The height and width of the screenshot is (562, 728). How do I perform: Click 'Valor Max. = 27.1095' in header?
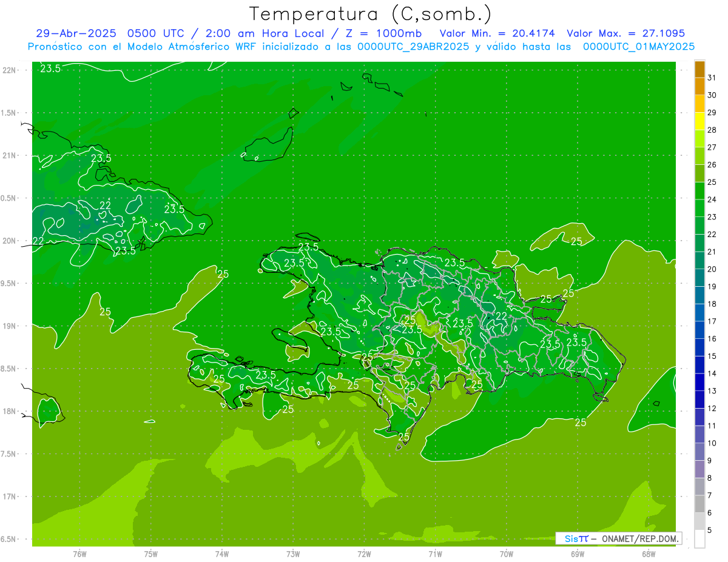pyautogui.click(x=625, y=34)
